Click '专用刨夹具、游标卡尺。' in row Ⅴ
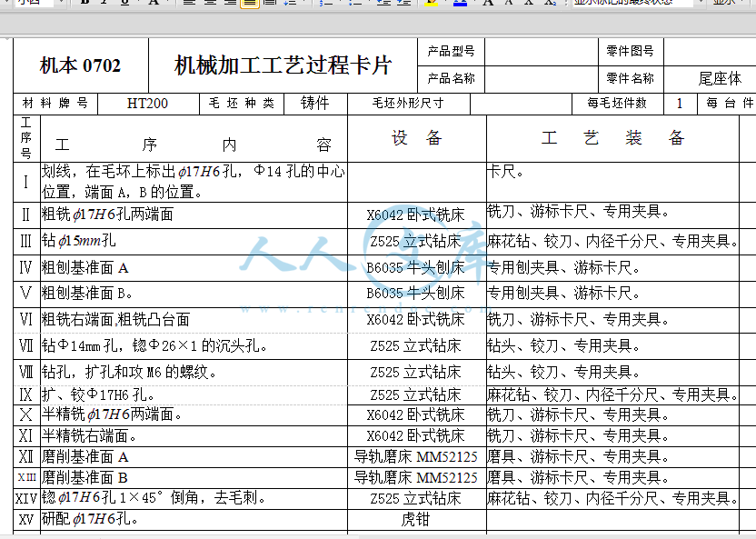756x539 pixels. click(563, 293)
